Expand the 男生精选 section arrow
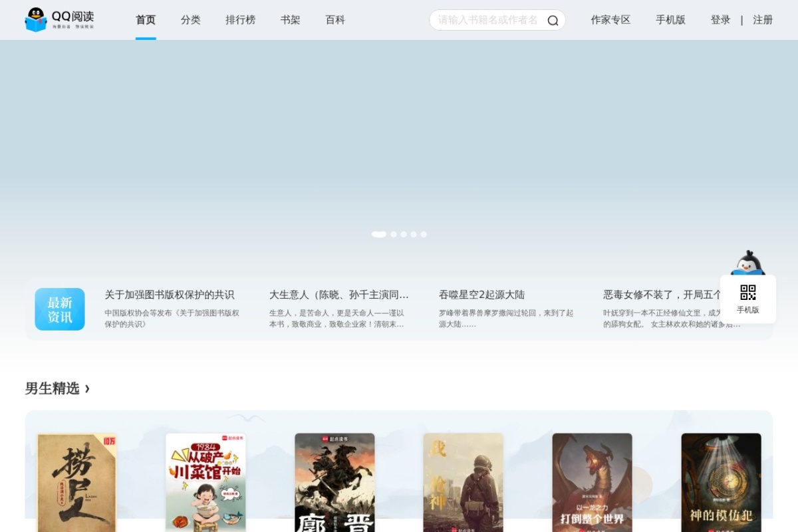The height and width of the screenshot is (532, 798). [x=87, y=388]
